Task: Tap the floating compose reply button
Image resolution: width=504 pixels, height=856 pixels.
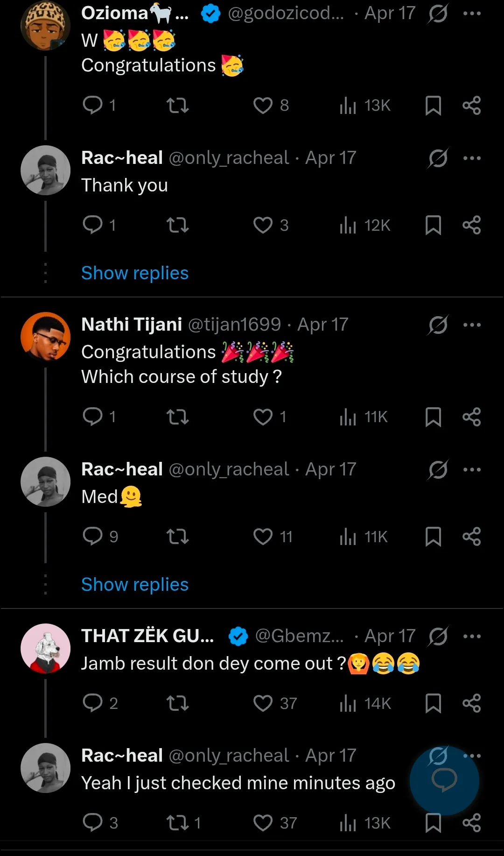Action: point(444,780)
